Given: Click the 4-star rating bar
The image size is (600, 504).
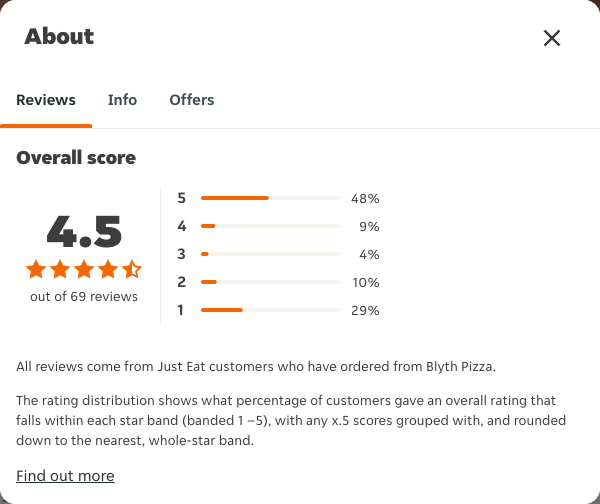Looking at the screenshot, I should (x=270, y=226).
